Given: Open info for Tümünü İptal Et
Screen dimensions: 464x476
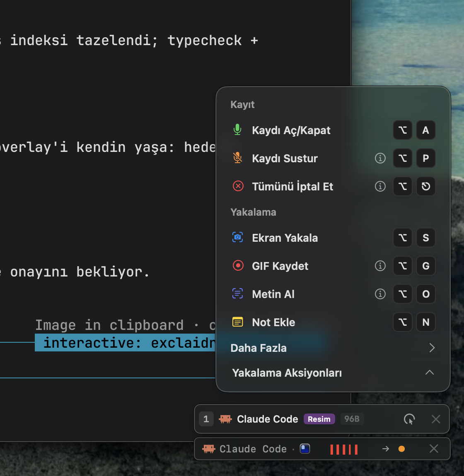Looking at the screenshot, I should coord(380,186).
